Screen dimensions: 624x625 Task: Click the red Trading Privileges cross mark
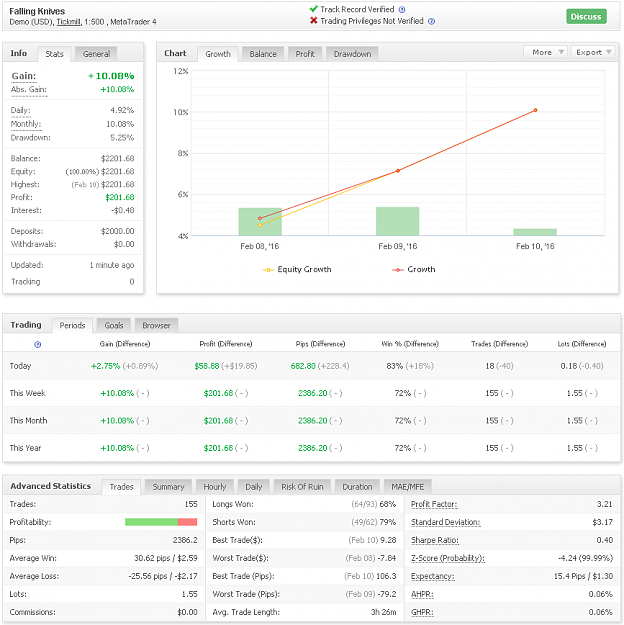point(313,20)
